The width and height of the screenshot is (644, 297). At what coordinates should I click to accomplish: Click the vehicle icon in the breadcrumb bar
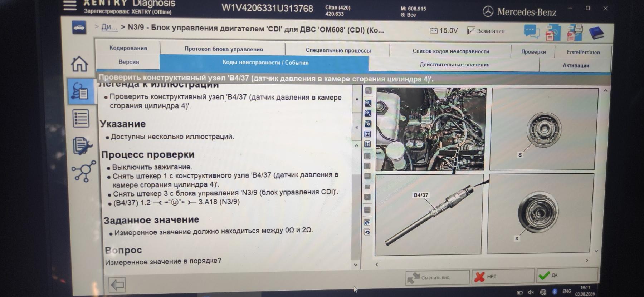point(79,28)
